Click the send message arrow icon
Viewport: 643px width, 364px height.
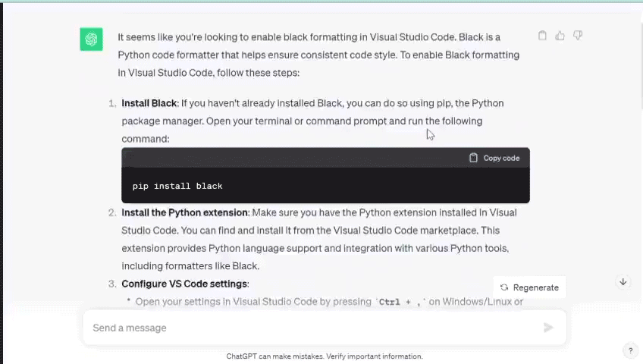[548, 328]
